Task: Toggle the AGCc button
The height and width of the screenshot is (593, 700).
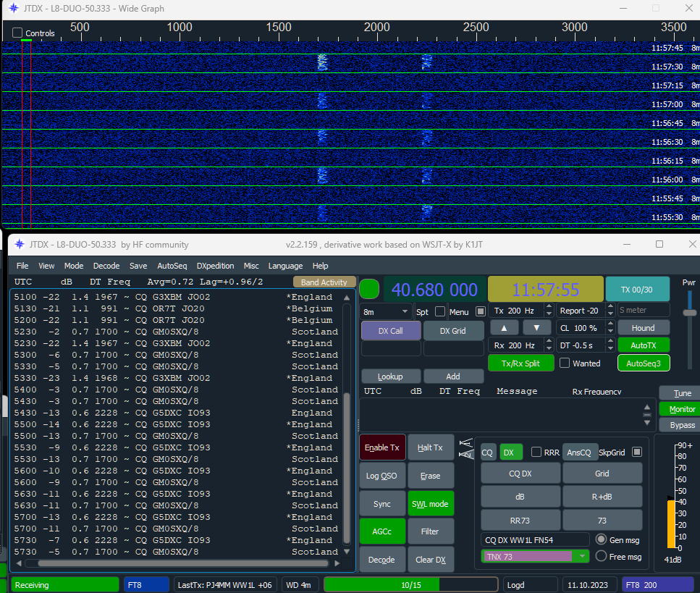Action: pyautogui.click(x=381, y=531)
